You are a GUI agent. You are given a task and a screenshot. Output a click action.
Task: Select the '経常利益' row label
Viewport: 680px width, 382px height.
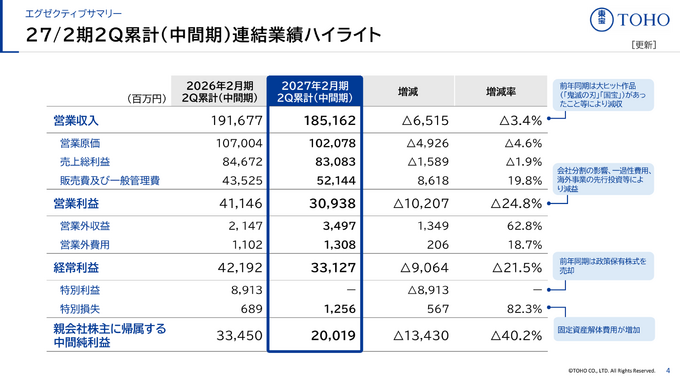click(x=76, y=268)
